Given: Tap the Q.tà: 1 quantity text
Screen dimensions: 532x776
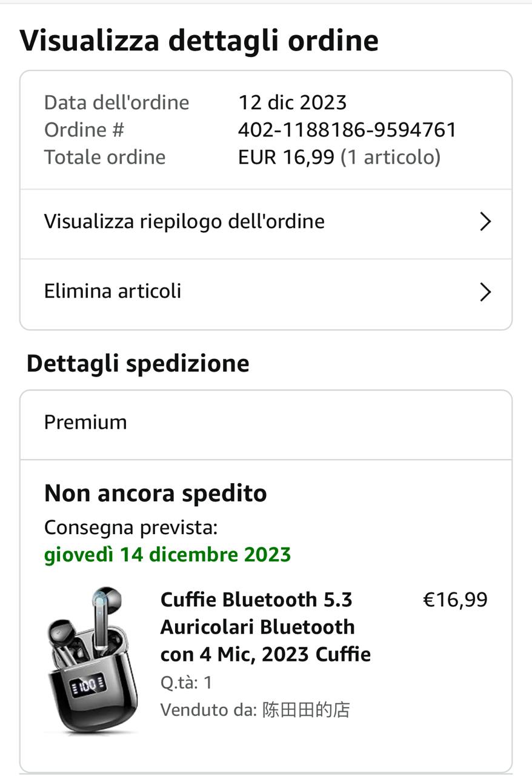Looking at the screenshot, I should pos(186,683).
